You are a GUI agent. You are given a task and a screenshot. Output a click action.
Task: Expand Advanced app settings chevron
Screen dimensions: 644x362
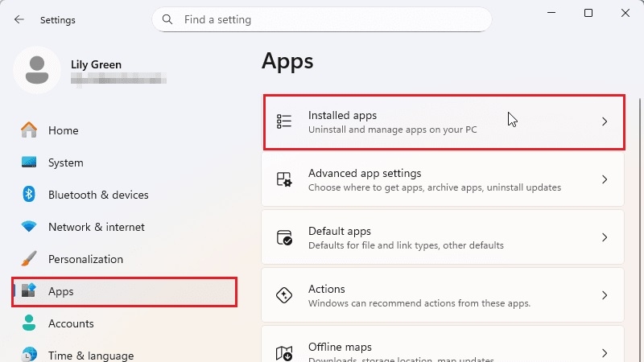[605, 179]
